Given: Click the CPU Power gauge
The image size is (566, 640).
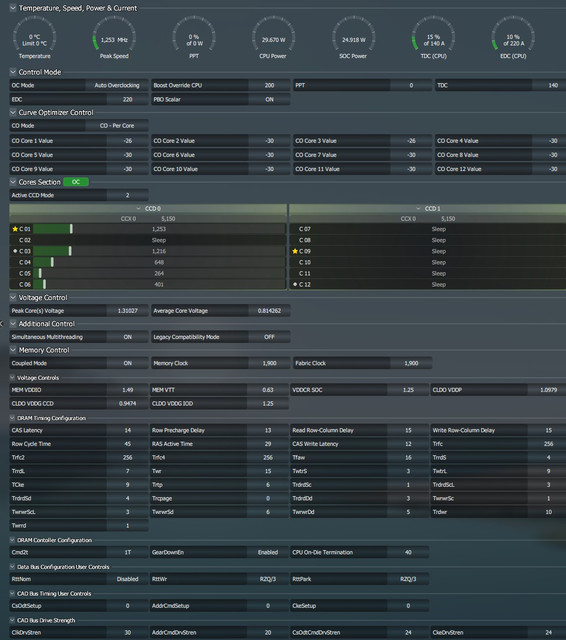Looking at the screenshot, I should [x=273, y=38].
